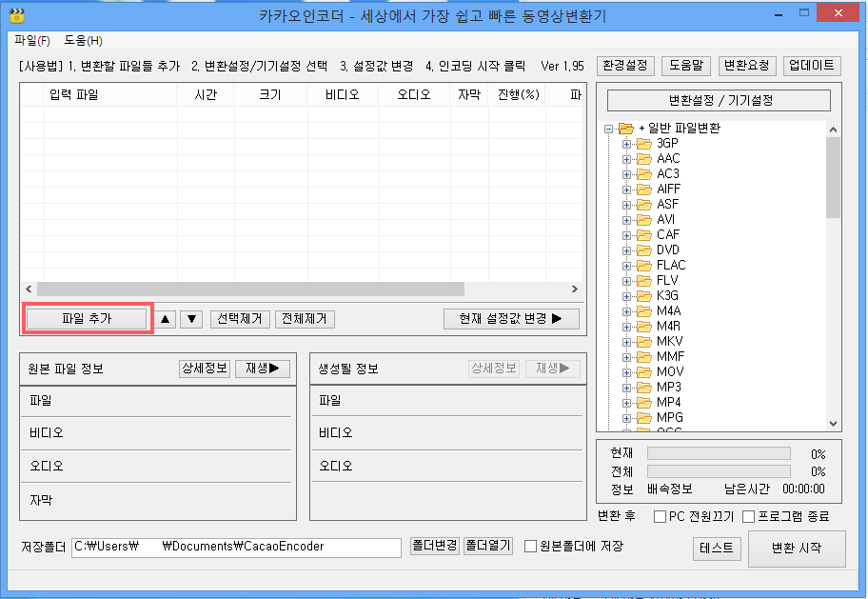The height and width of the screenshot is (599, 868).
Task: Select the M4R folder icon
Action: [643, 327]
